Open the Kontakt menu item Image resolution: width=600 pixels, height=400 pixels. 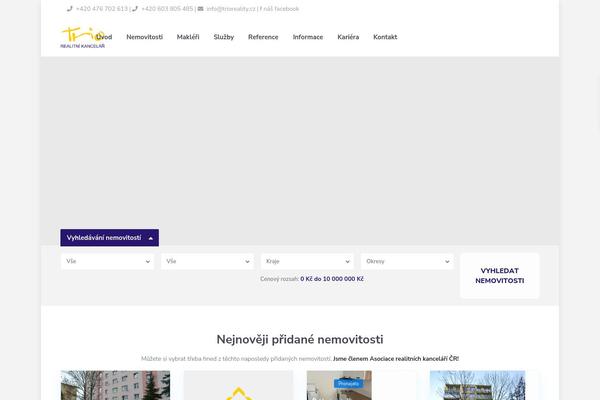(385, 37)
